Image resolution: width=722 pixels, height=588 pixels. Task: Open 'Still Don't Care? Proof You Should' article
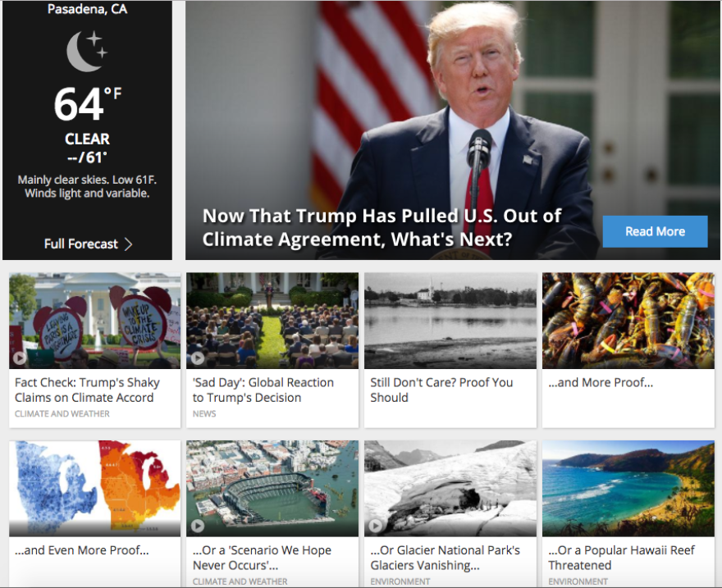coord(441,390)
